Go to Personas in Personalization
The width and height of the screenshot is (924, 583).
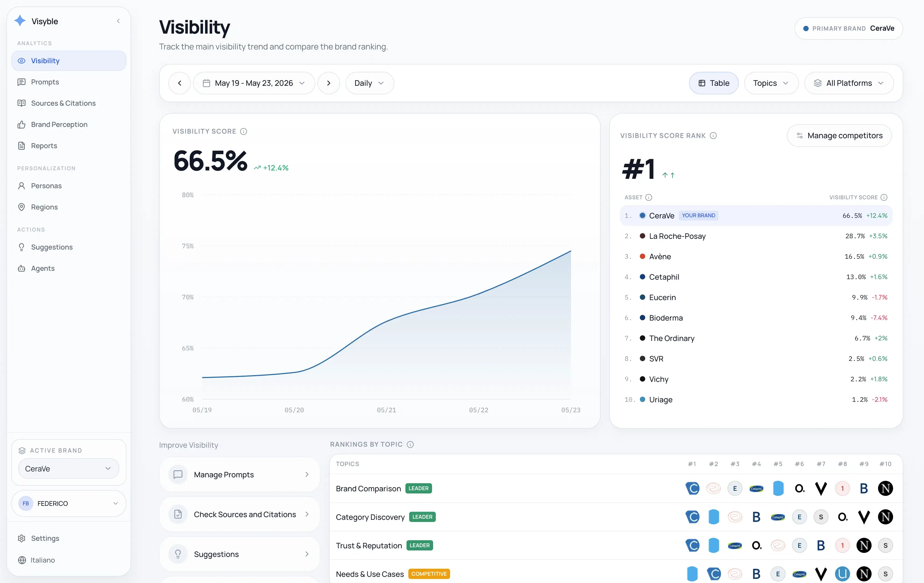pyautogui.click(x=69, y=186)
